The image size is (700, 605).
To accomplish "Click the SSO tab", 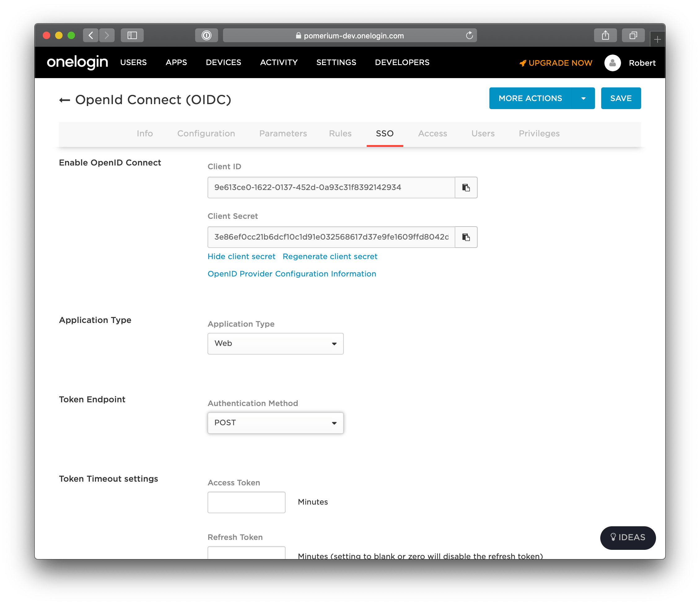I will (x=384, y=133).
